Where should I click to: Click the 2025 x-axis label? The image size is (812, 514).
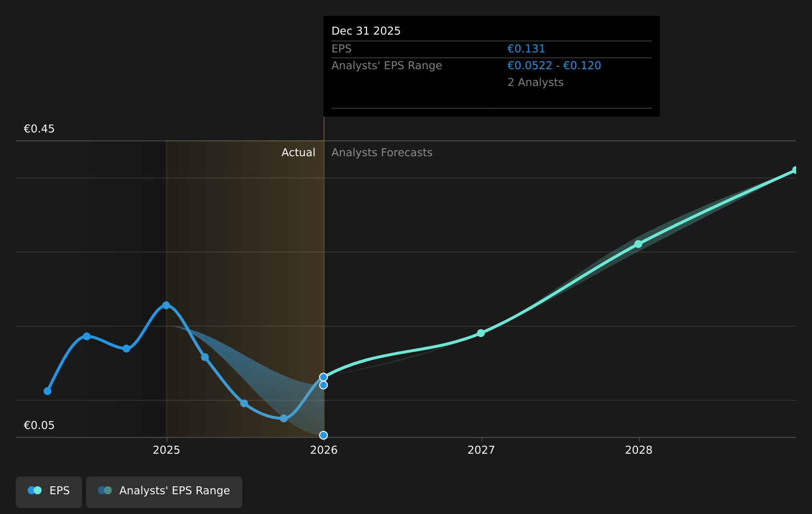[167, 450]
